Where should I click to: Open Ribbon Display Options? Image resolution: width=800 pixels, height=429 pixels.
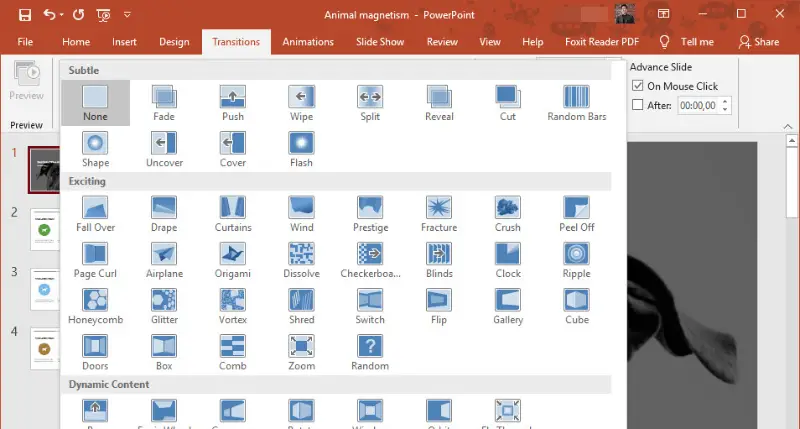tap(663, 14)
